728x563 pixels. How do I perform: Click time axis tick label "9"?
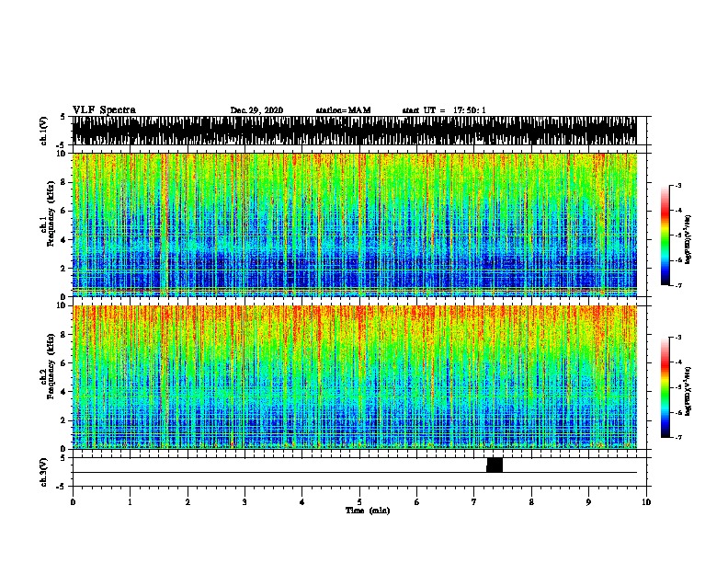588,501
